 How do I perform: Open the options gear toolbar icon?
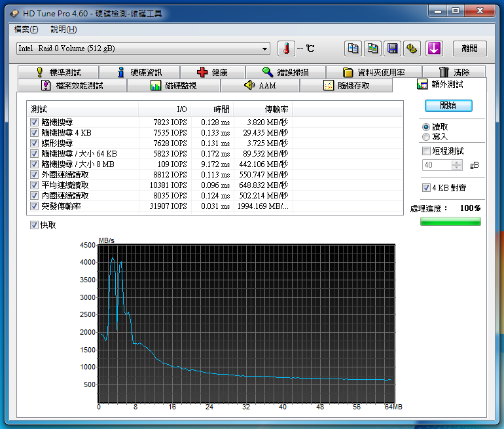[x=412, y=48]
